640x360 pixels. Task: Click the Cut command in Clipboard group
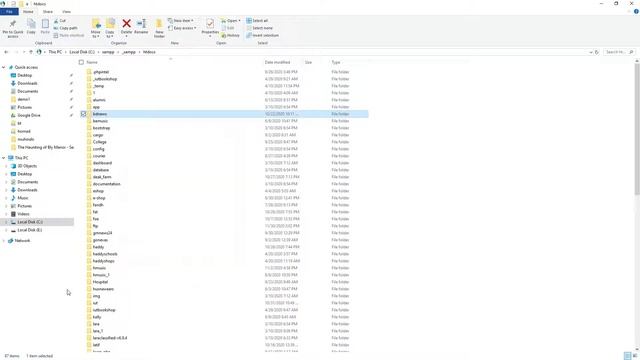60,20
